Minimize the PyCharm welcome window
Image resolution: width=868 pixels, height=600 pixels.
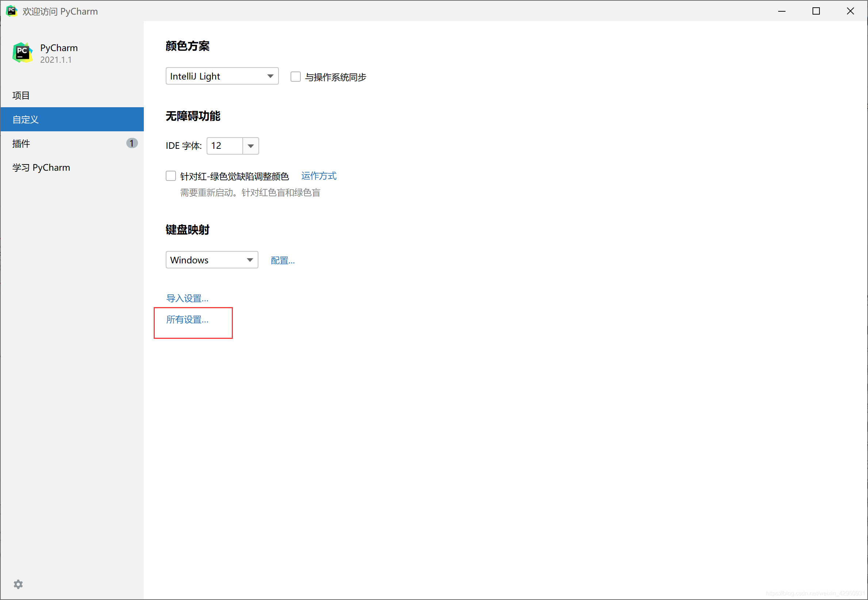(781, 11)
